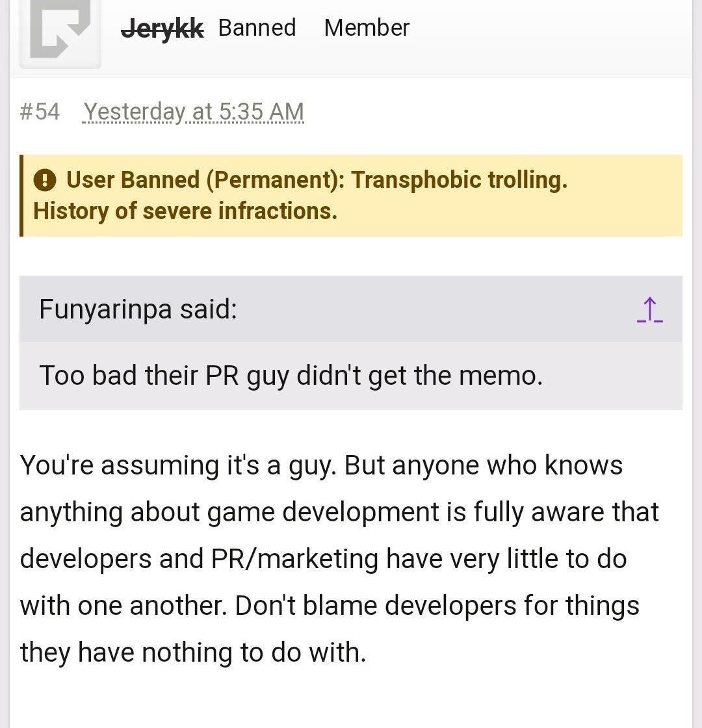
Task: Click quoted text about PR guy memo
Action: click(291, 376)
